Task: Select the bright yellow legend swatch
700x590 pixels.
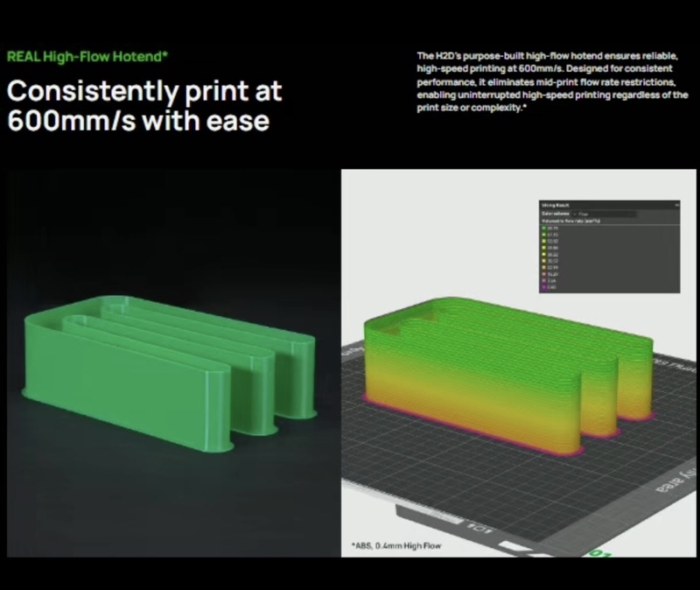Action: tap(544, 254)
